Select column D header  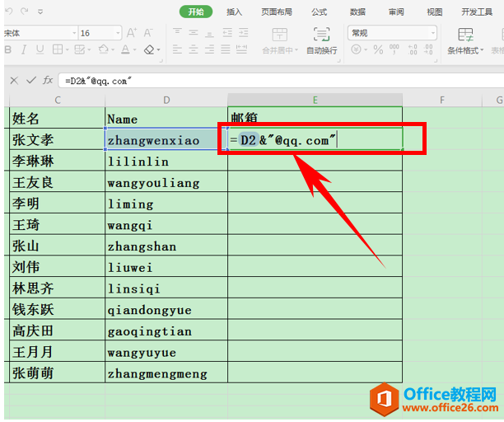(166, 101)
